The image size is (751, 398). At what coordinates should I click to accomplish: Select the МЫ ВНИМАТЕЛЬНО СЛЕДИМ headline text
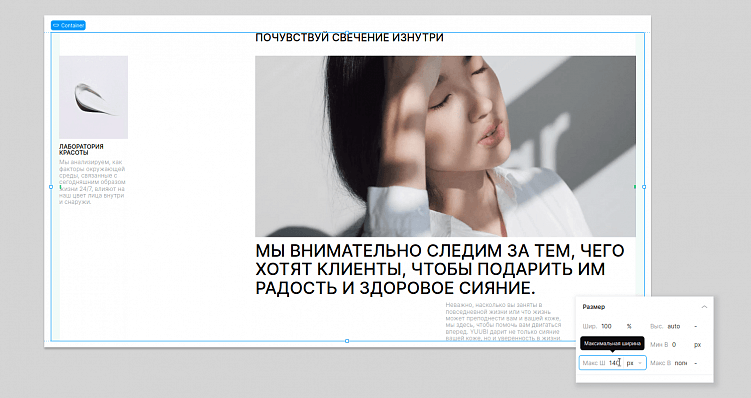point(440,269)
